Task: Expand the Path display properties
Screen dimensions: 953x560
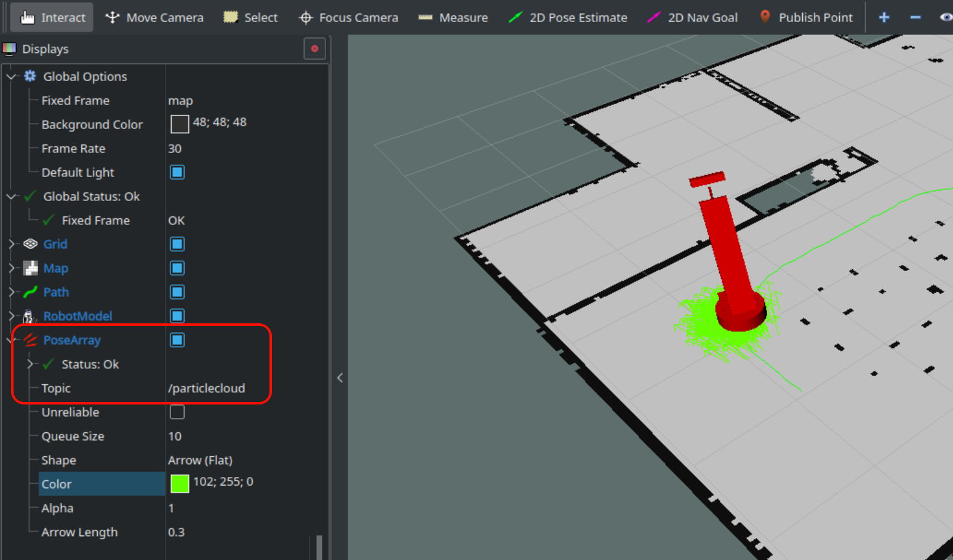Action: (11, 292)
